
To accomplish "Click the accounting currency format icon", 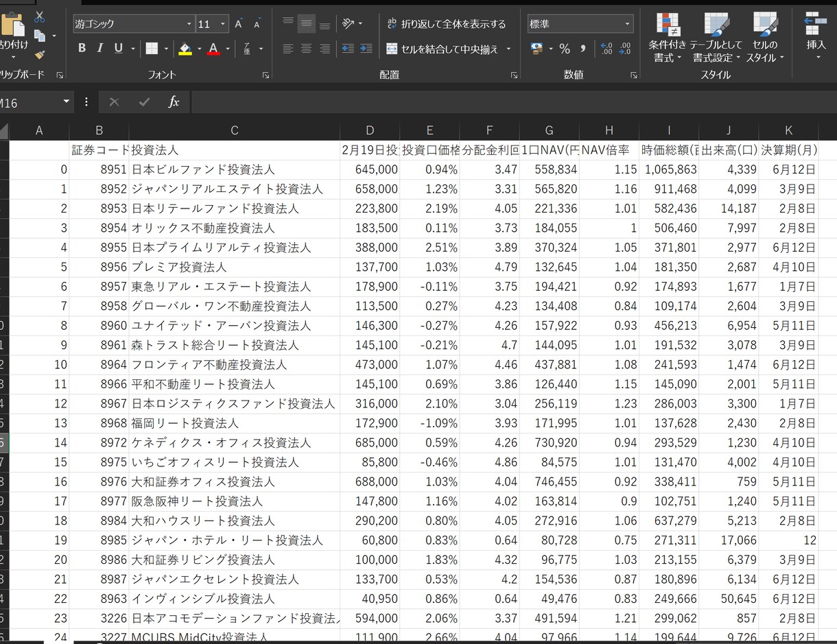I will 537,49.
